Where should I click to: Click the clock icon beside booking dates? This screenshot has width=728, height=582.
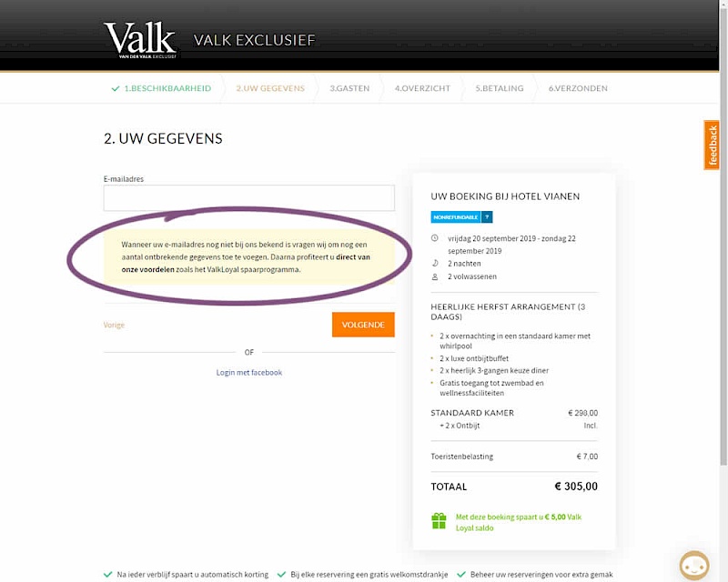tap(435, 238)
